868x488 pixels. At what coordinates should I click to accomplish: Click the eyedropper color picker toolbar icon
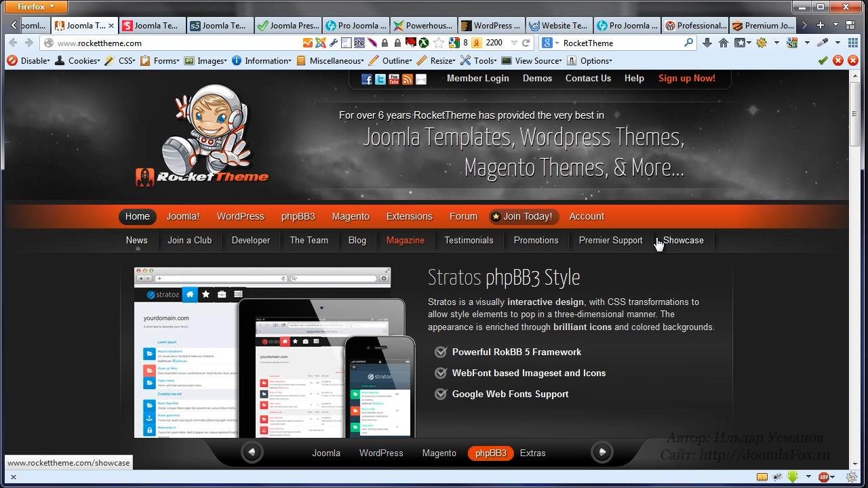(x=823, y=43)
